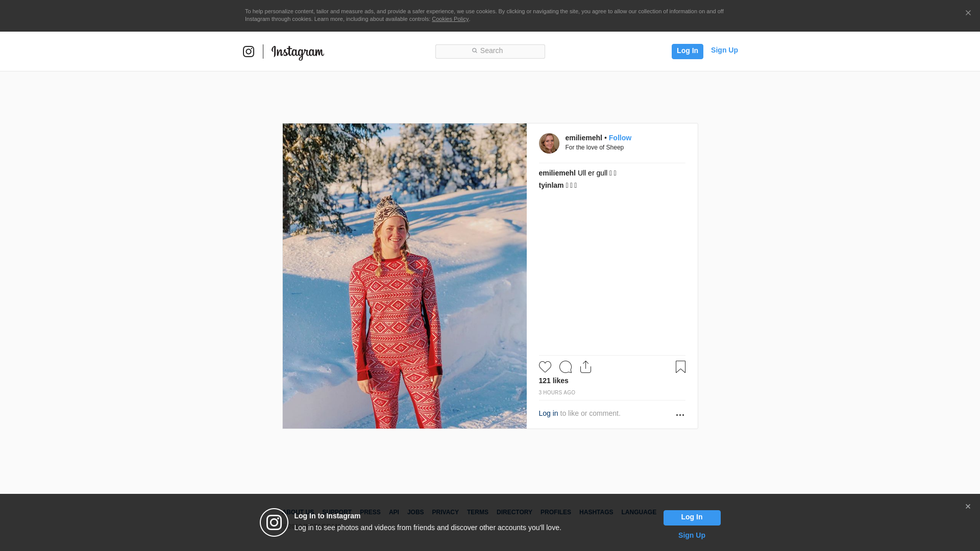The width and height of the screenshot is (980, 551).
Task: Share the post via share icon
Action: (585, 367)
